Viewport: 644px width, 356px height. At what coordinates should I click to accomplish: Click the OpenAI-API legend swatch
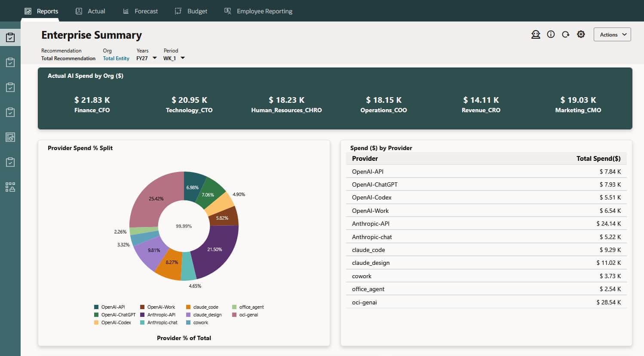(x=96, y=307)
